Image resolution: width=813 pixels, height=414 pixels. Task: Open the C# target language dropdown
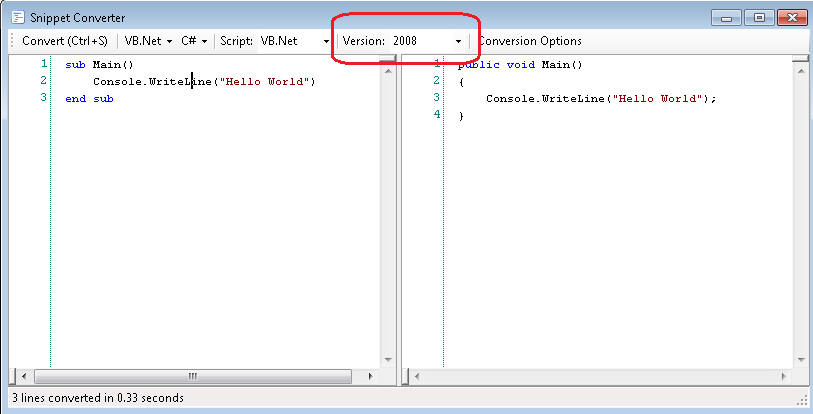point(194,41)
